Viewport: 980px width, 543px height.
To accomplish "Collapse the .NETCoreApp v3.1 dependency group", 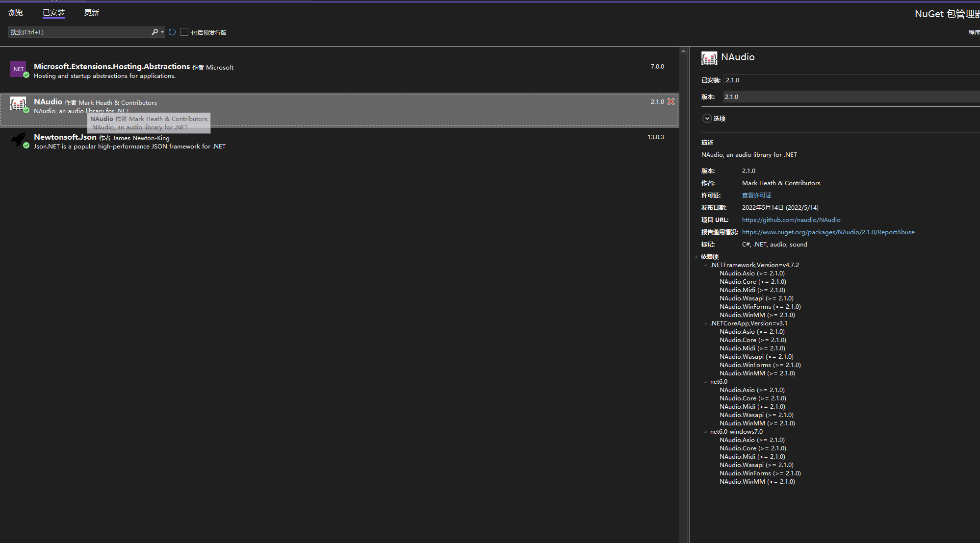I will (x=706, y=323).
